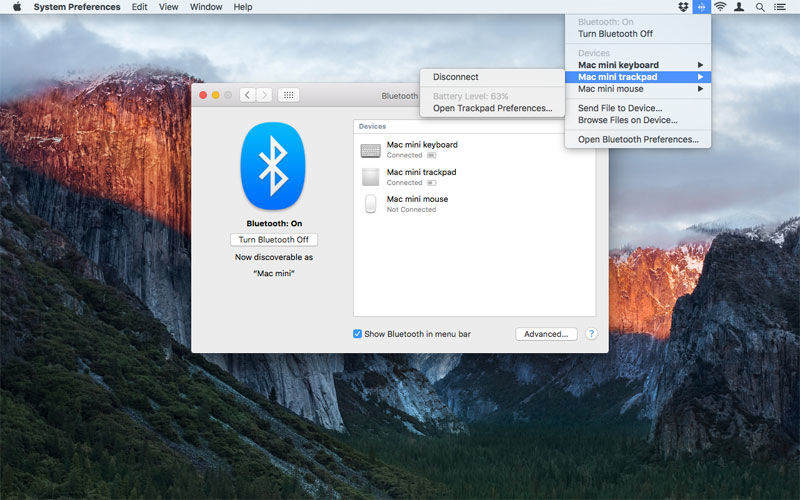
Task: Choose Browse Files on Device
Action: [638, 120]
